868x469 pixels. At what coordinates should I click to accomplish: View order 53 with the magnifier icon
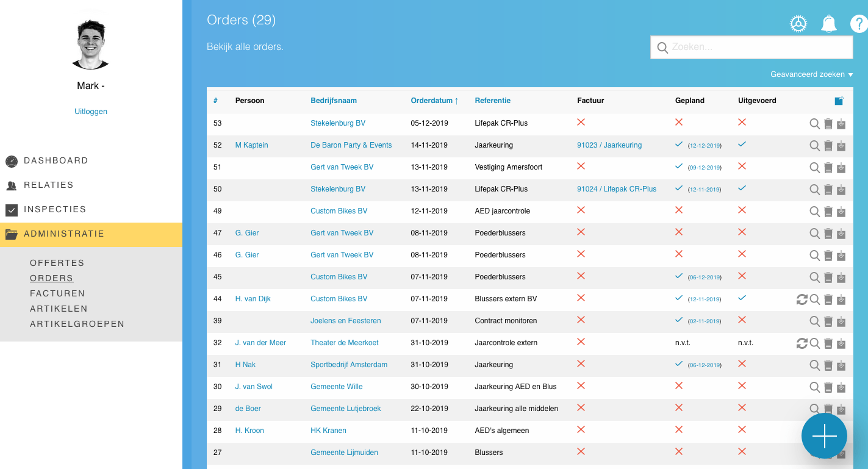click(814, 124)
